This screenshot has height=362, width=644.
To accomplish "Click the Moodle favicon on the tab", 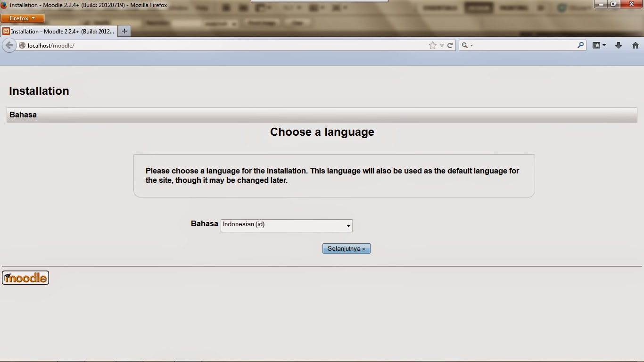I will pyautogui.click(x=6, y=31).
